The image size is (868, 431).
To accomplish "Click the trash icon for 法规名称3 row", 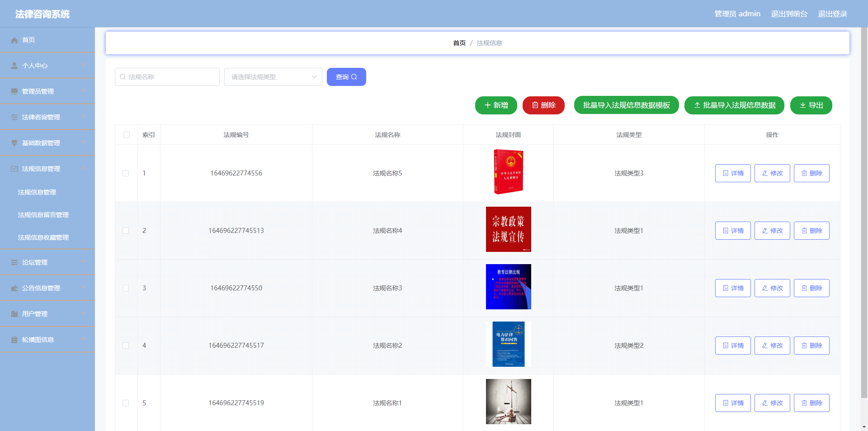I will (x=804, y=288).
